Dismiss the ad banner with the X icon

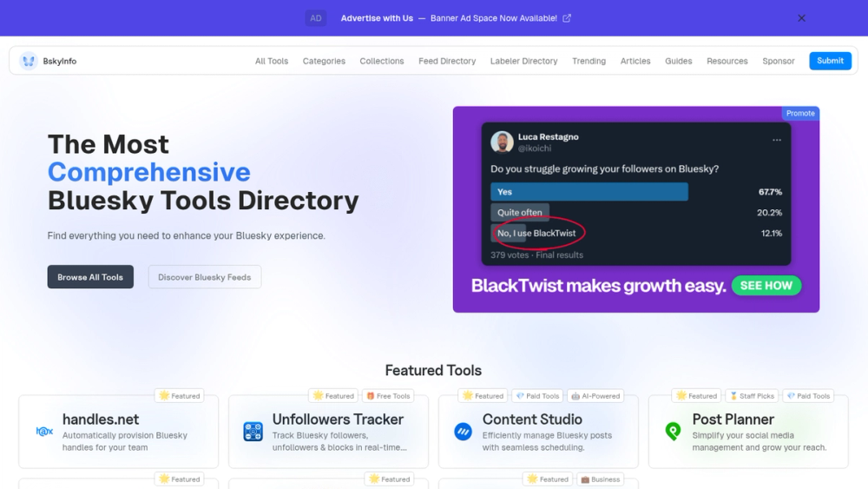coord(801,18)
